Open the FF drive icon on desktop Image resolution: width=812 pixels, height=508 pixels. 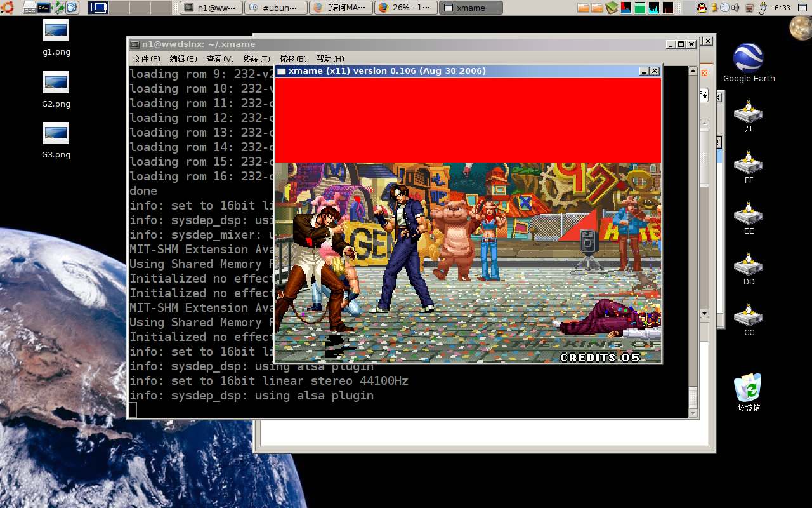point(749,166)
